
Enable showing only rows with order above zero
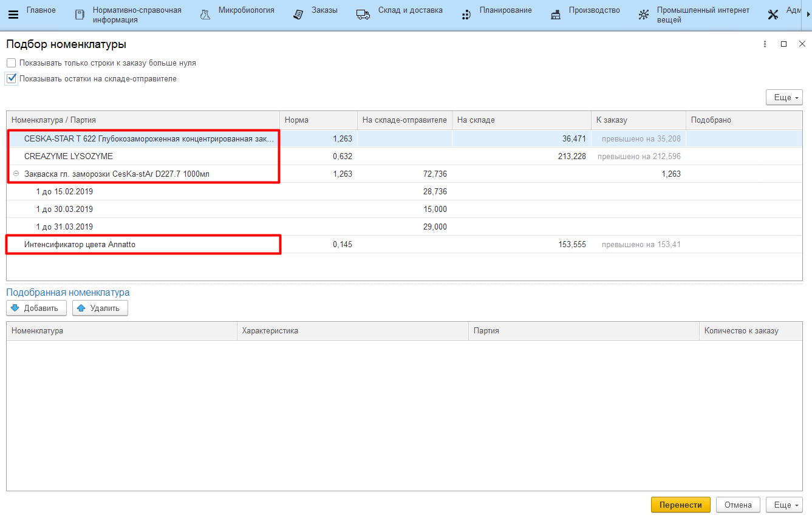(12, 63)
